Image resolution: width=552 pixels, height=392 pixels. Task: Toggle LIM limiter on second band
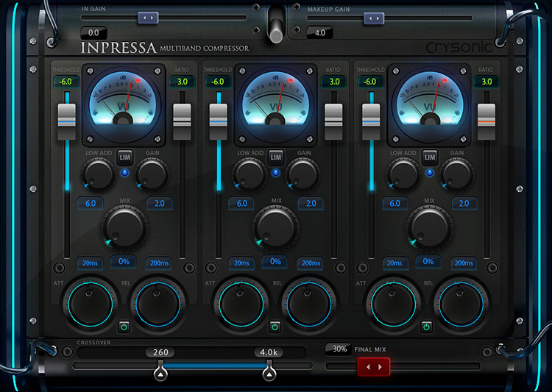coord(276,157)
